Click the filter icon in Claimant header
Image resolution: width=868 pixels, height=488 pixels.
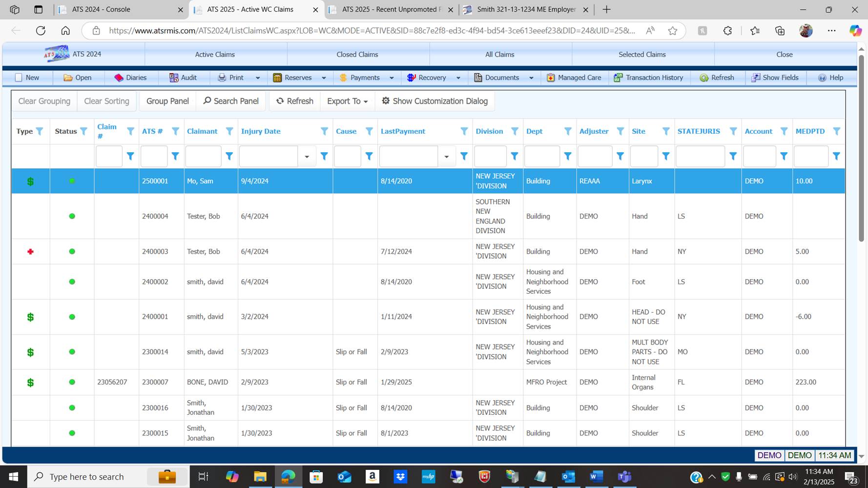pos(229,131)
